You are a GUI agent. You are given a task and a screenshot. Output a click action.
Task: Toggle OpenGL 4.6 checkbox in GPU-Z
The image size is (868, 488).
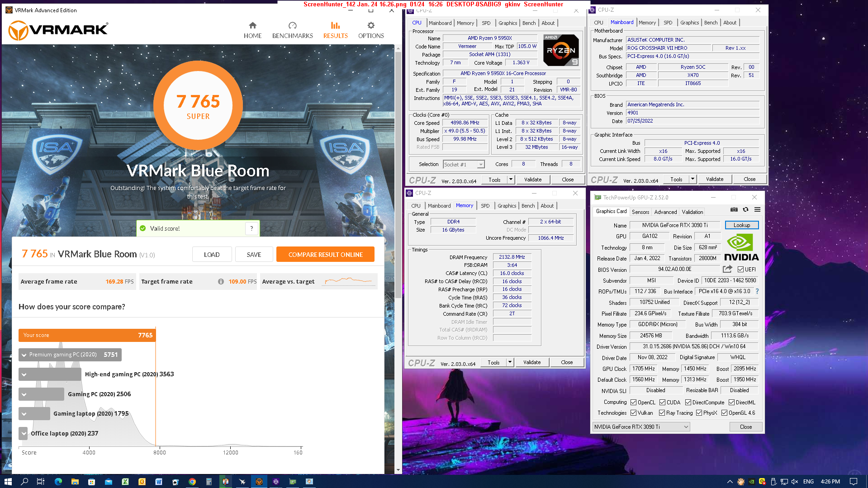pos(725,413)
